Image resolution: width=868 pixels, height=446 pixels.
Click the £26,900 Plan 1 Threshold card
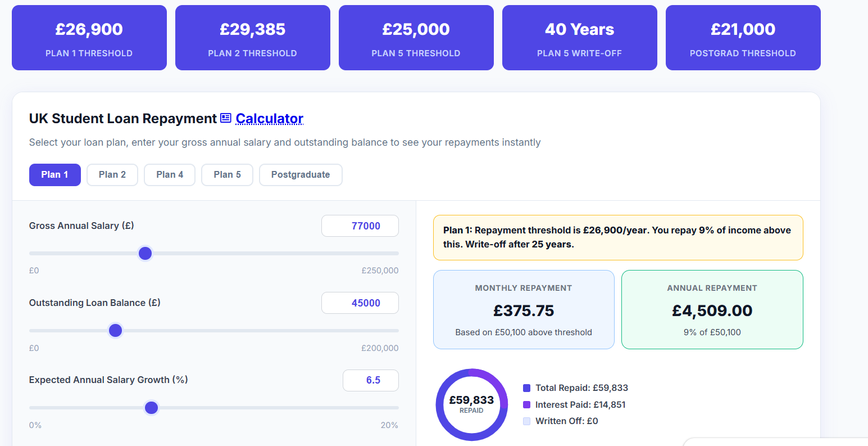click(x=89, y=38)
